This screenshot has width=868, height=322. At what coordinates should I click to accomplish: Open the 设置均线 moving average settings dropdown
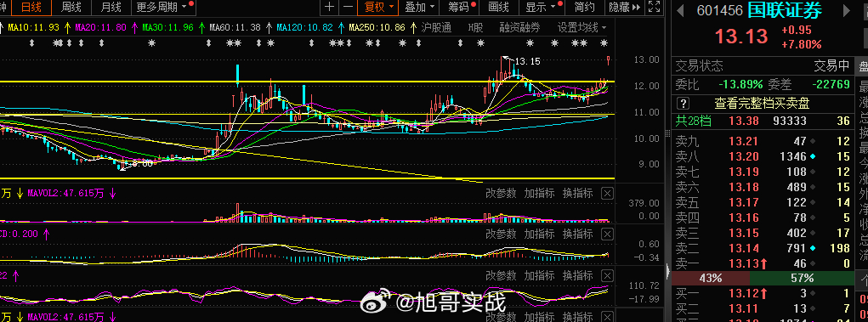(582, 27)
